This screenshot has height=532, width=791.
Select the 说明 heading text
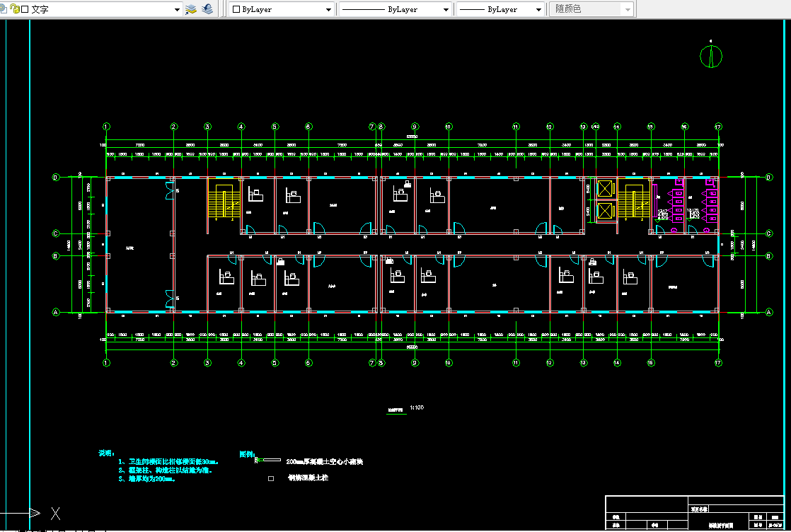pos(106,453)
